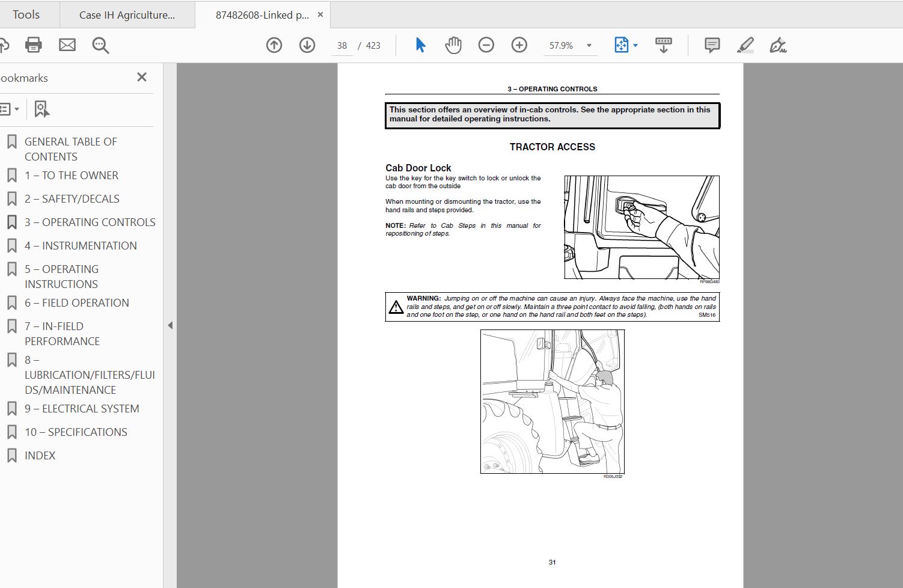Start Fill & Sign
This screenshot has width=903, height=588.
[x=779, y=45]
